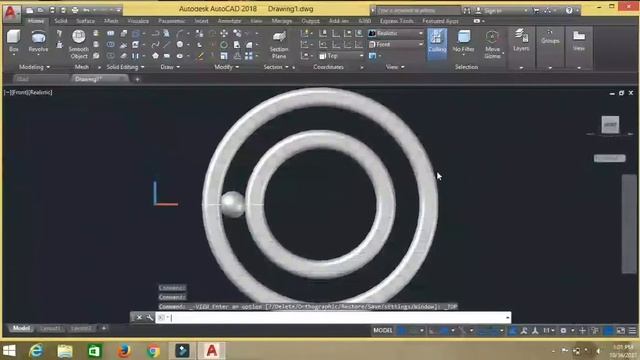Open the Express Tools ribbon tab
Image resolution: width=640 pixels, height=360 pixels.
click(397, 21)
